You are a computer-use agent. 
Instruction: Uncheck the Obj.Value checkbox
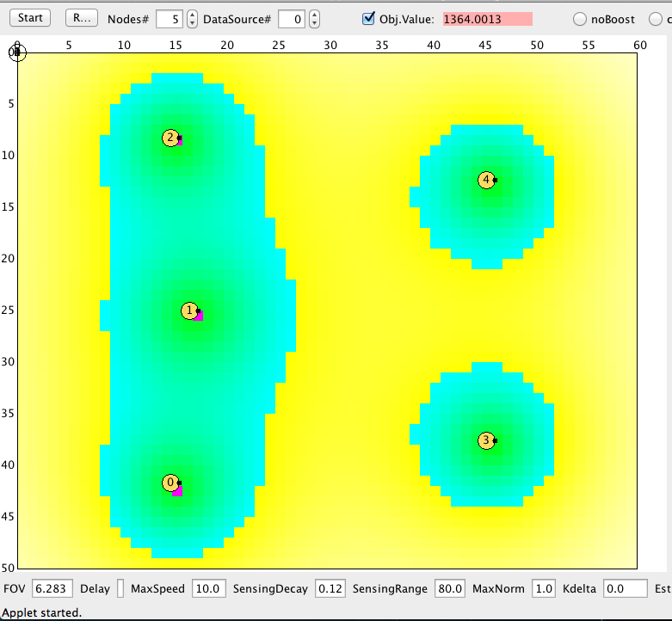(x=369, y=18)
